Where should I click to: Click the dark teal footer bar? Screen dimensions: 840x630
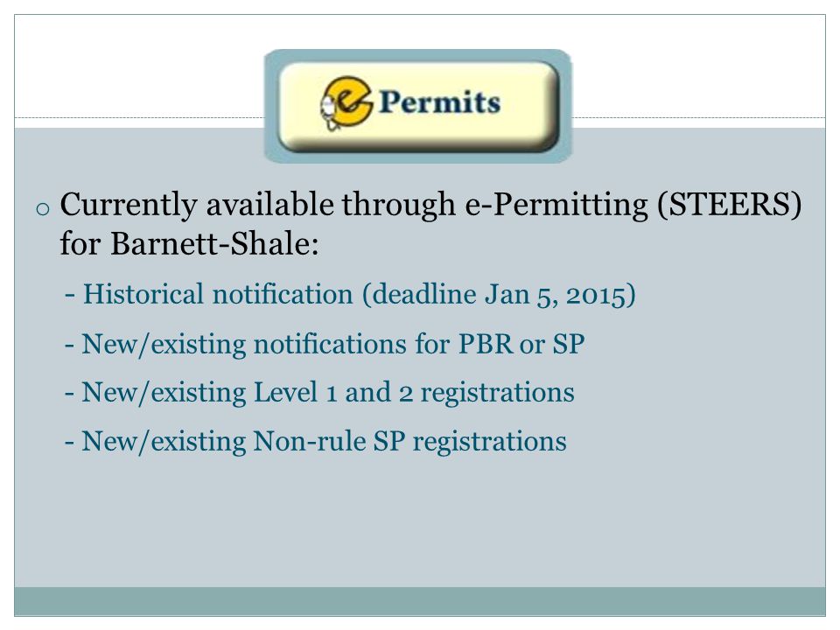pos(420,601)
